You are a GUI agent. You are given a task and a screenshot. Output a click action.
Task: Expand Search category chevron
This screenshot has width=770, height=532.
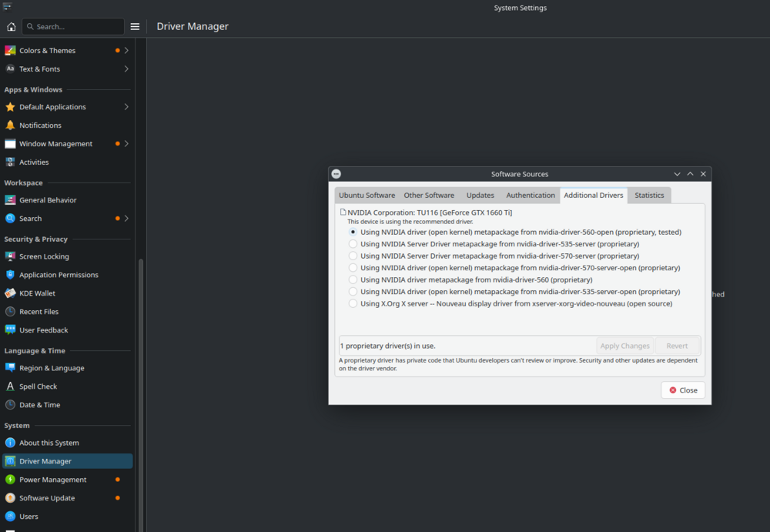[126, 218]
